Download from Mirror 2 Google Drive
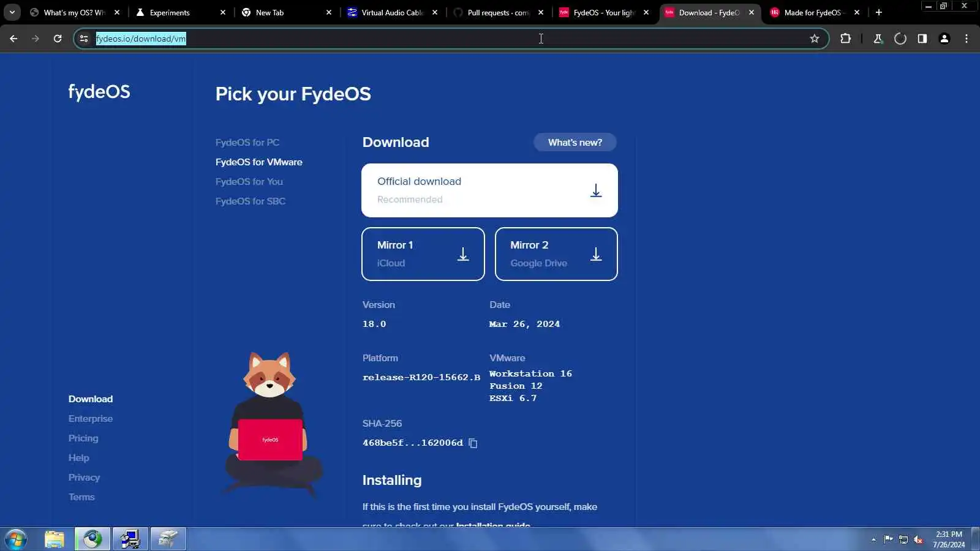The width and height of the screenshot is (980, 551). click(556, 253)
